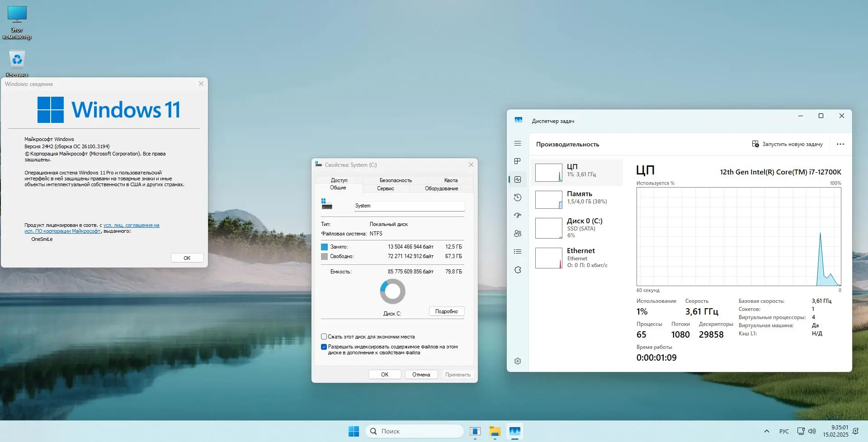
Task: Expand the three-dot more options menu
Action: tap(840, 144)
